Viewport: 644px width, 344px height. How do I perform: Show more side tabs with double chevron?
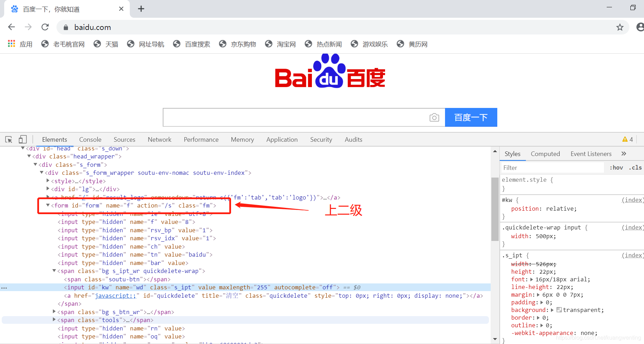click(624, 154)
